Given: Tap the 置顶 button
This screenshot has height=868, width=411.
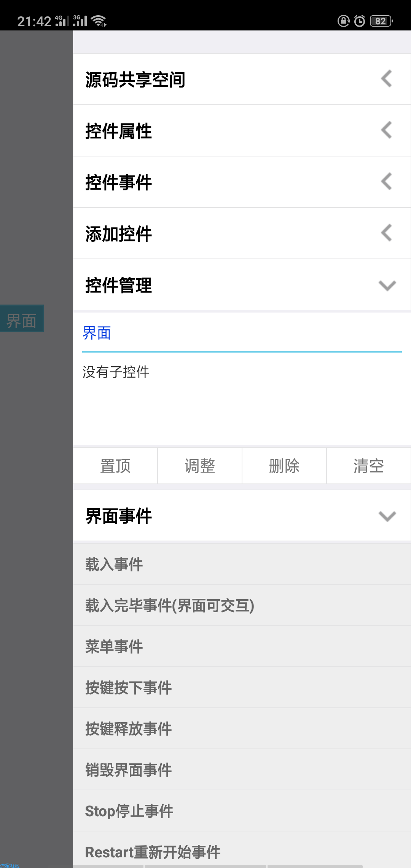Looking at the screenshot, I should pyautogui.click(x=115, y=466).
